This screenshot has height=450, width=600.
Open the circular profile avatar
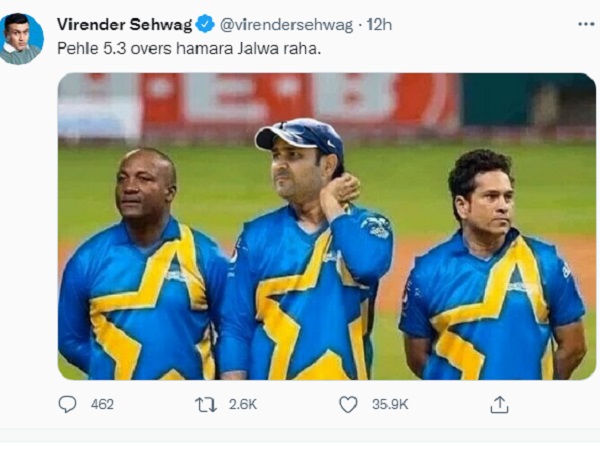(x=21, y=38)
